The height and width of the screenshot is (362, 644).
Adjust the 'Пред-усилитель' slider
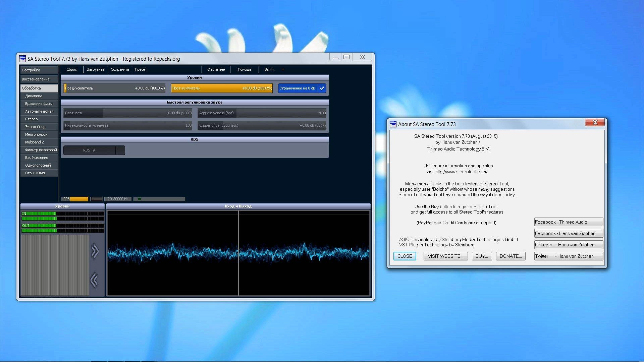tap(114, 88)
